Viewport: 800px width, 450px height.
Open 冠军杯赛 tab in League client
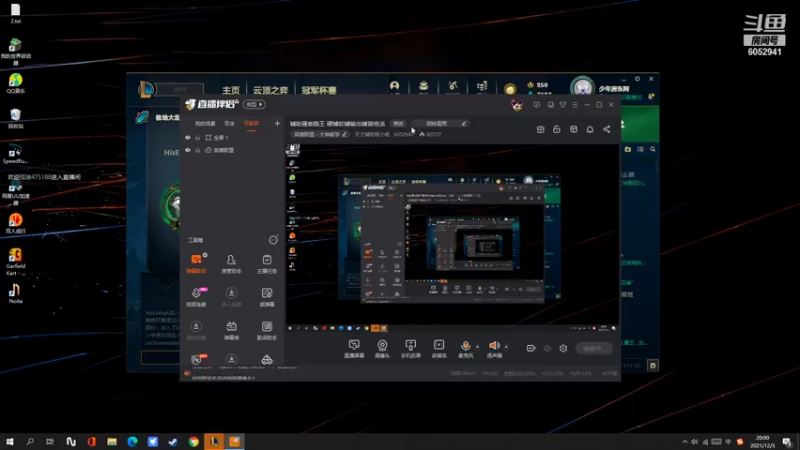tap(319, 90)
